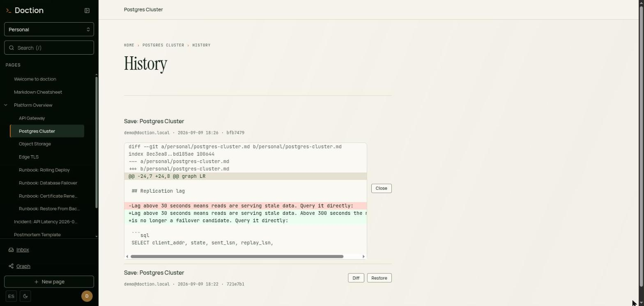644x306 pixels.
Task: Restore version 721e7b1
Action: [379, 278]
